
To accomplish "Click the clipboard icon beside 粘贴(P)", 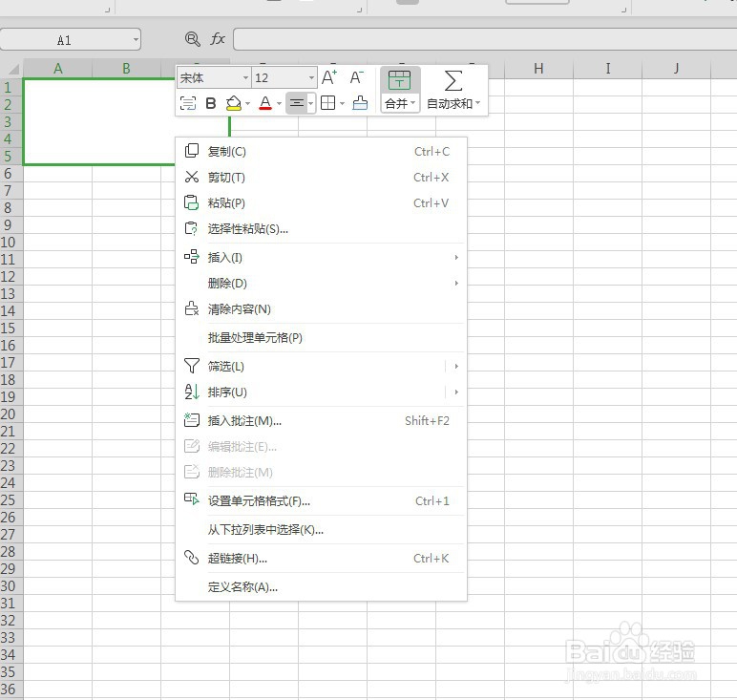I will [191, 202].
